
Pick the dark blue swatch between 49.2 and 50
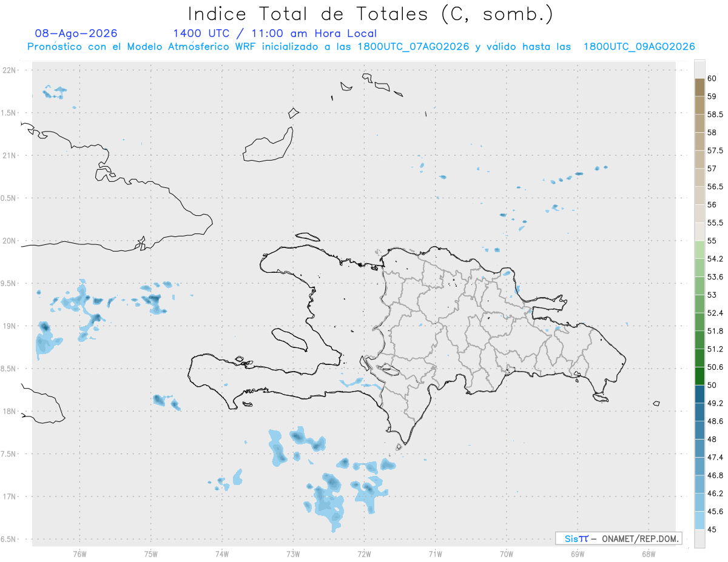coord(699,394)
